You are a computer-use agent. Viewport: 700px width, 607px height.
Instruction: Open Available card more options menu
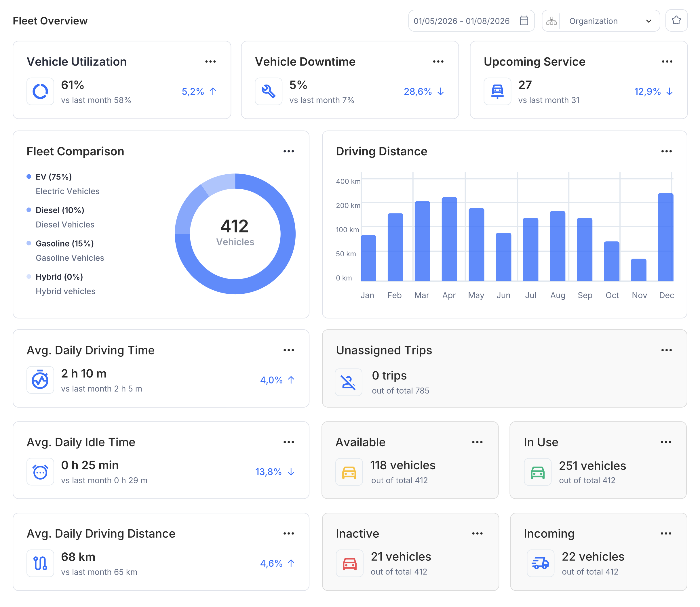point(477,442)
